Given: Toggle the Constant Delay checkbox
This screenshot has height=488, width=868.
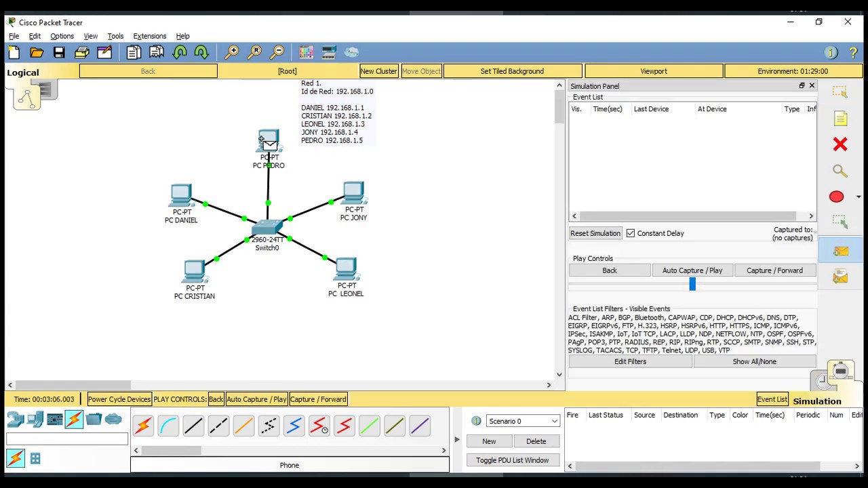Looking at the screenshot, I should (631, 233).
